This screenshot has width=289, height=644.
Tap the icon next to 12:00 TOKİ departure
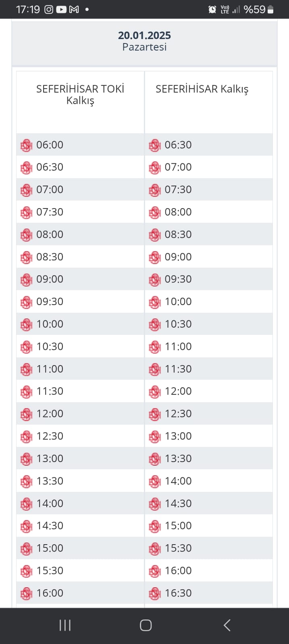coord(26,414)
